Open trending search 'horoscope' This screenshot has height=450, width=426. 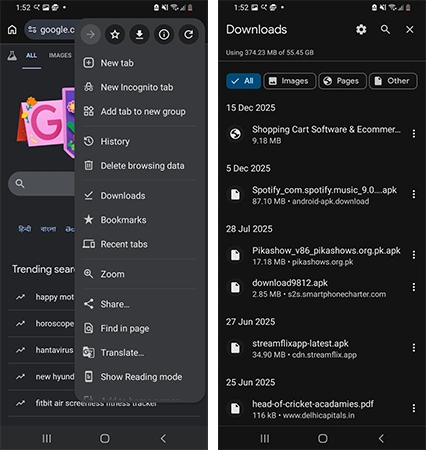42,324
